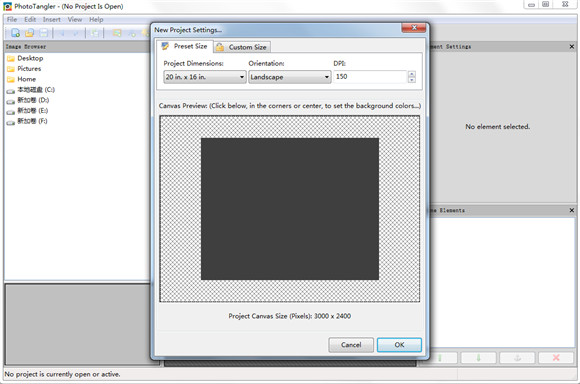Close the Scene Elements panel
Viewport: 580px width, 384px height.
(x=571, y=210)
